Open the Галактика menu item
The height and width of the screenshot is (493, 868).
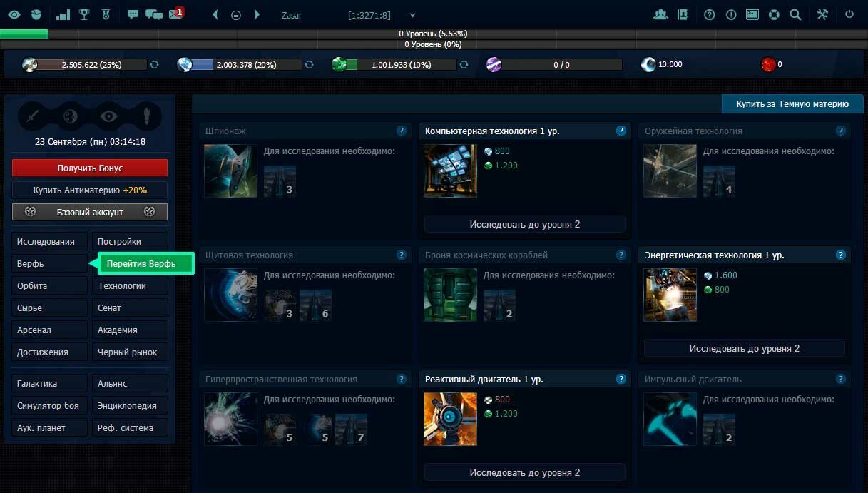pos(48,384)
